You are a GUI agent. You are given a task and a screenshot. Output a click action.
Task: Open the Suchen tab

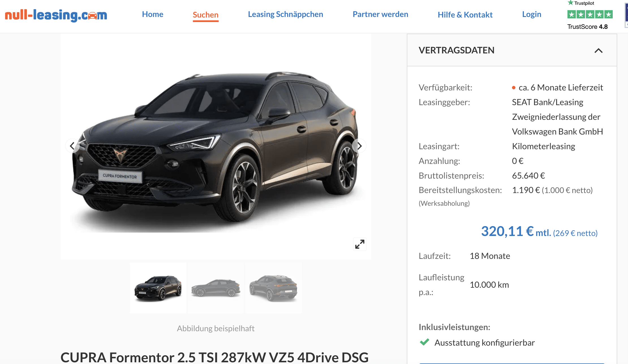pos(206,15)
